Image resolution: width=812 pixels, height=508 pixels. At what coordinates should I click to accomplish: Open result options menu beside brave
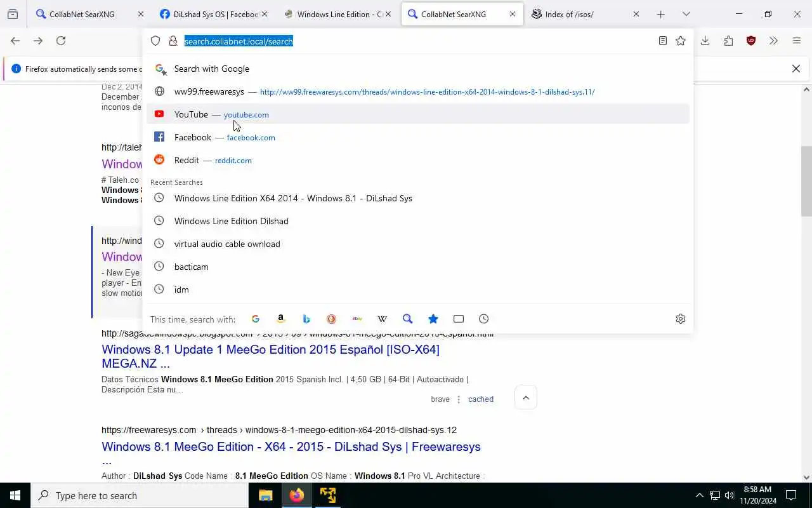point(459,399)
